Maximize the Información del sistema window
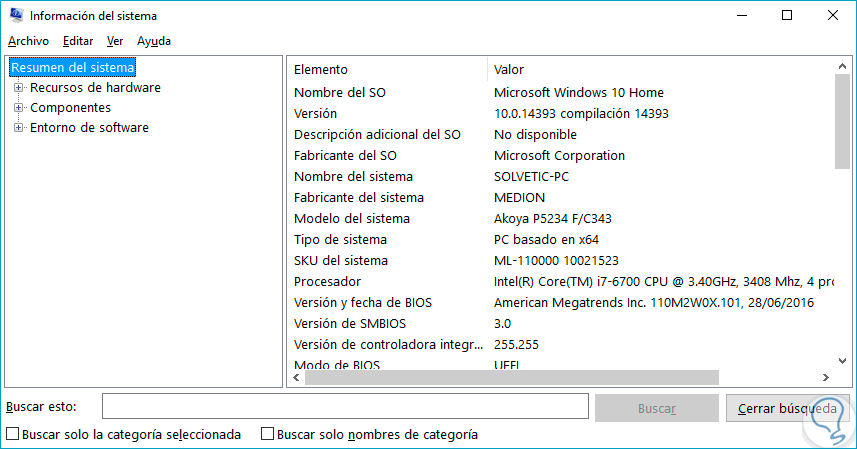 [x=787, y=15]
